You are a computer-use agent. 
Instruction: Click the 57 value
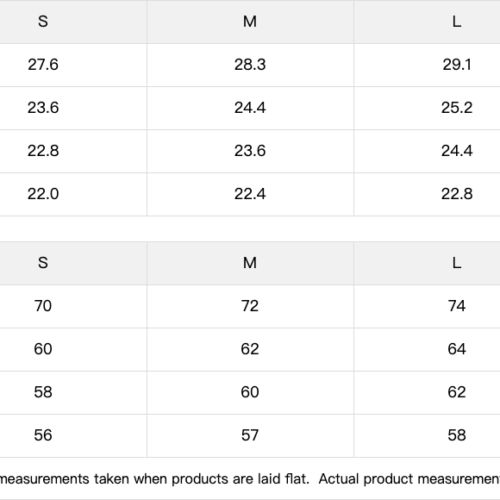(250, 435)
